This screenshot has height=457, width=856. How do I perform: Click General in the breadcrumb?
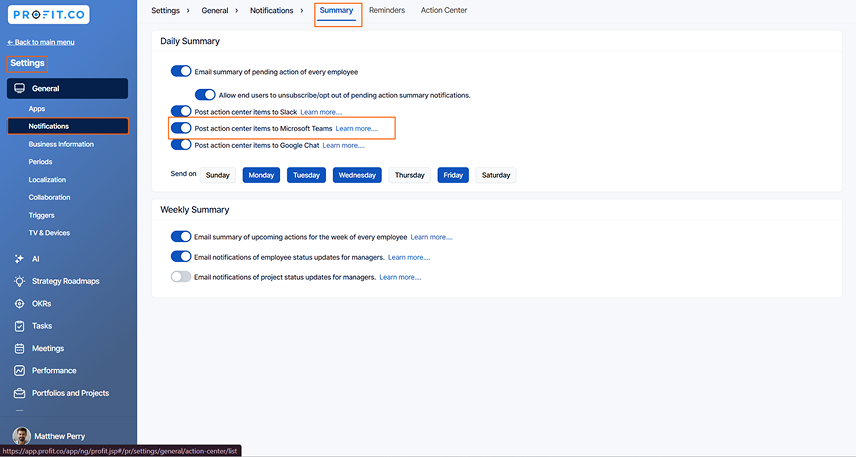pyautogui.click(x=215, y=10)
